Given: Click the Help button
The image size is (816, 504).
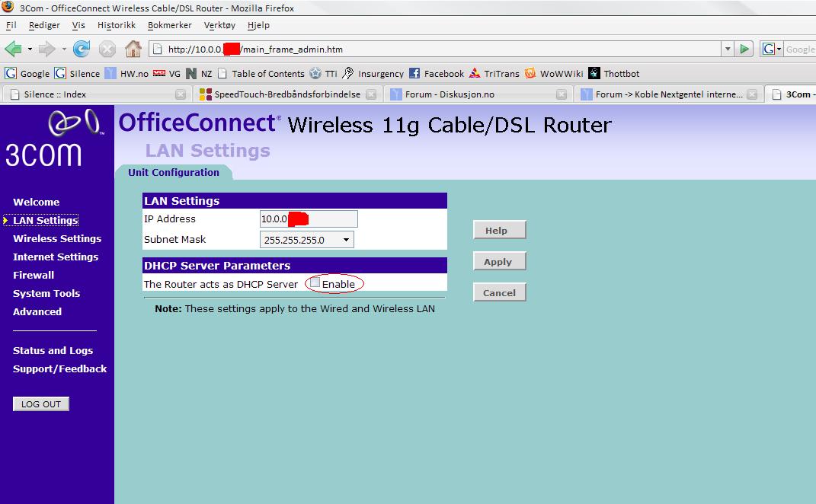Looking at the screenshot, I should (500, 230).
